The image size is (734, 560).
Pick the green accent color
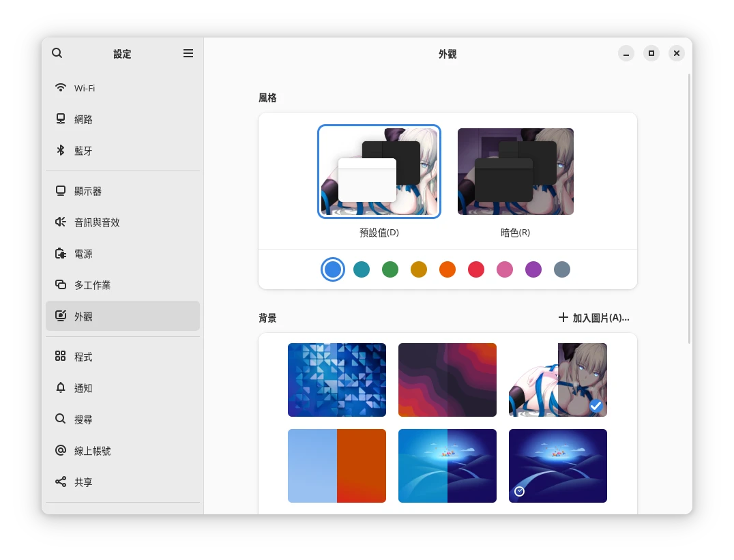390,269
